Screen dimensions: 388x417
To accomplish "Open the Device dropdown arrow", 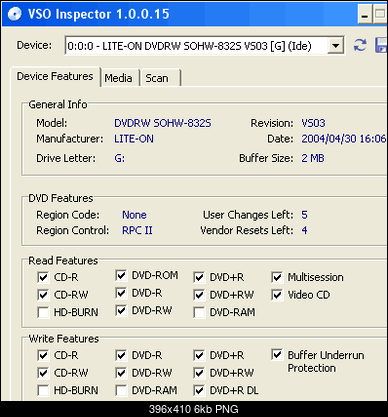I will coord(335,46).
